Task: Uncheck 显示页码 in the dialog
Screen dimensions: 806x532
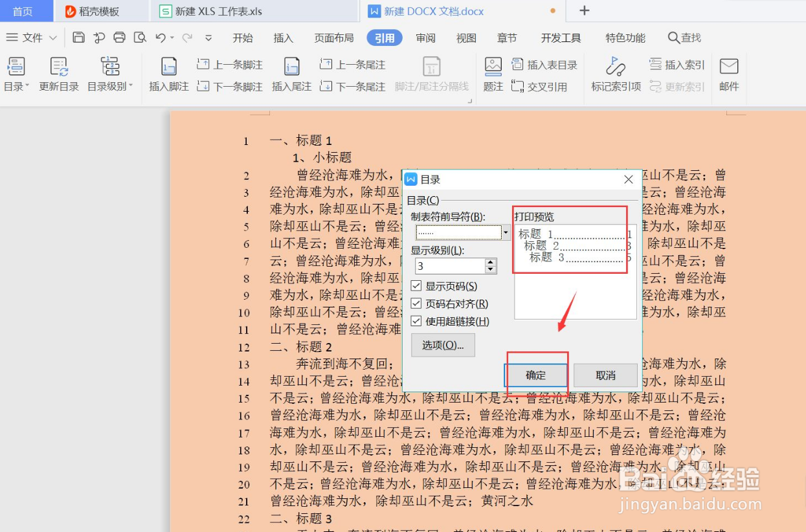Action: pos(417,286)
